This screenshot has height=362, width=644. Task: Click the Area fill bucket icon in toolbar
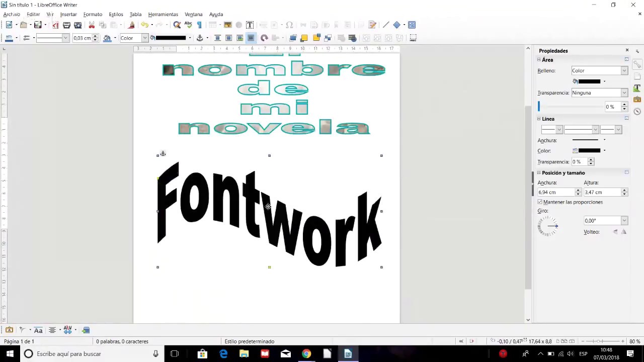[107, 38]
